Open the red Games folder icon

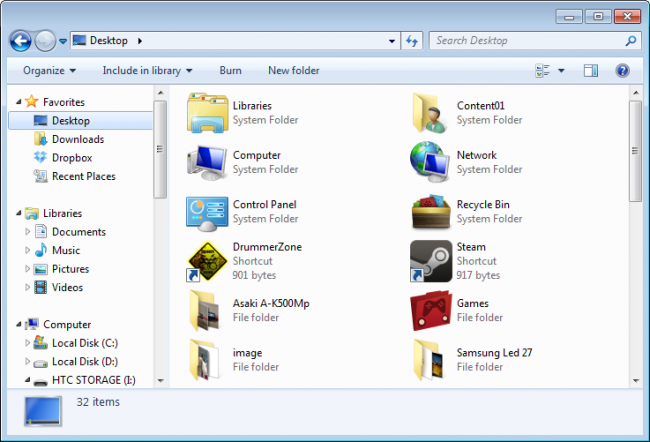[x=431, y=310]
